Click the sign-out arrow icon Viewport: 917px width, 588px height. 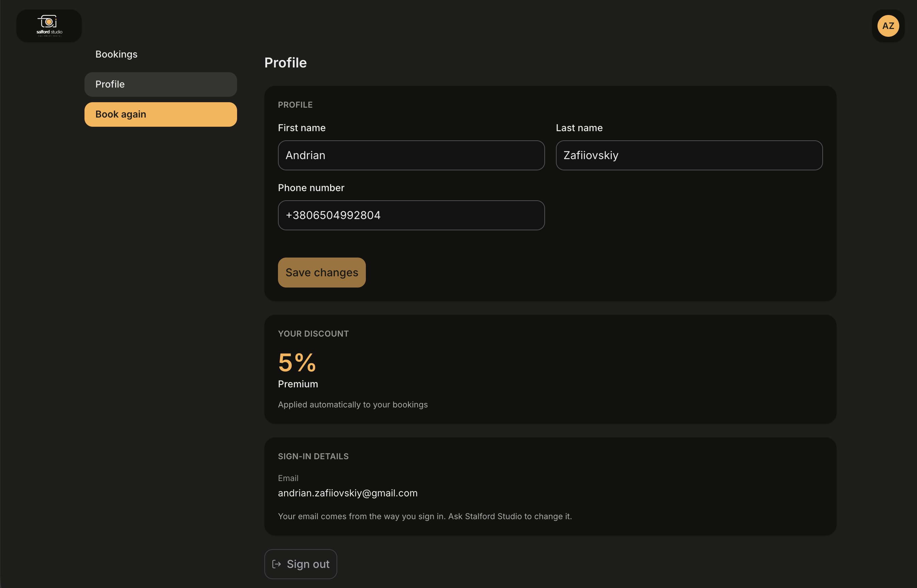(276, 564)
